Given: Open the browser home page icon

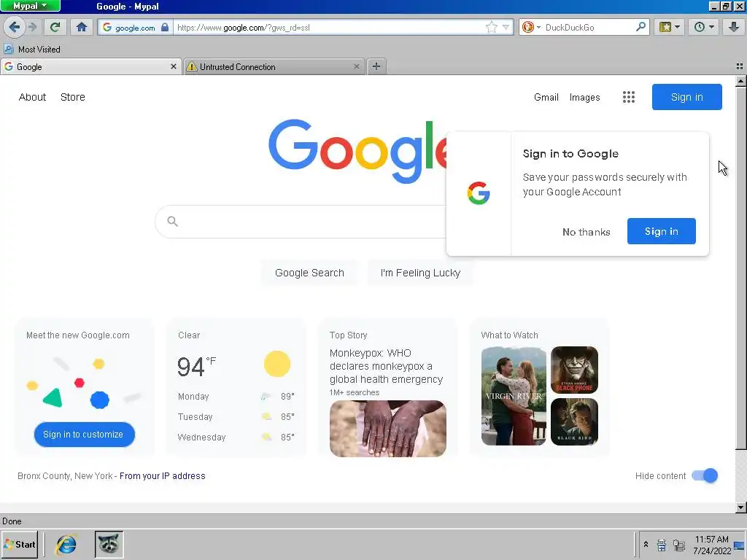Looking at the screenshot, I should click(x=82, y=27).
